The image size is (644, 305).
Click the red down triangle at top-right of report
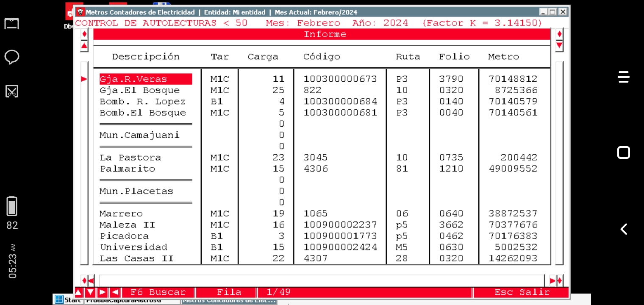click(x=559, y=45)
